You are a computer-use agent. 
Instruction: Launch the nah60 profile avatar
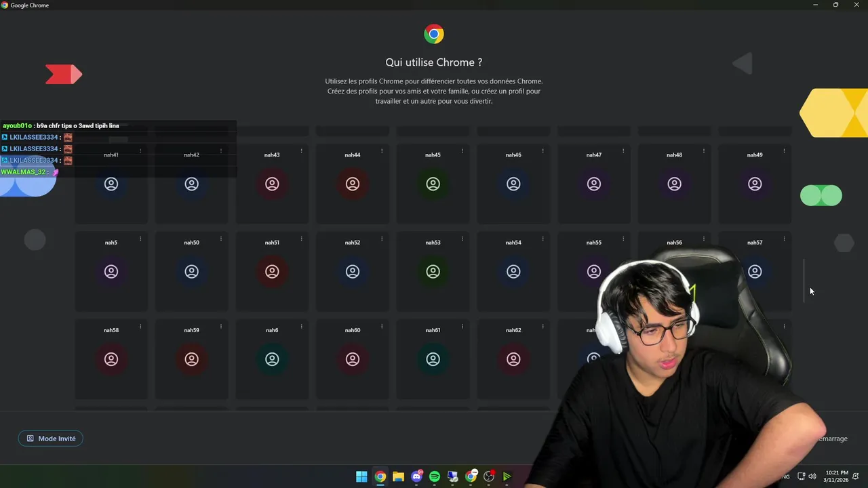[353, 359]
